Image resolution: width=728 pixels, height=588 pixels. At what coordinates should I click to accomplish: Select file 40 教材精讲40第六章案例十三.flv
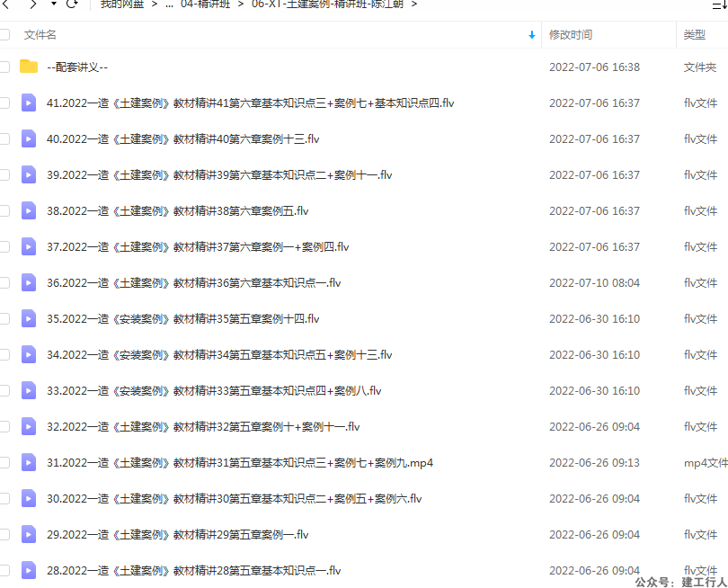pyautogui.click(x=183, y=138)
